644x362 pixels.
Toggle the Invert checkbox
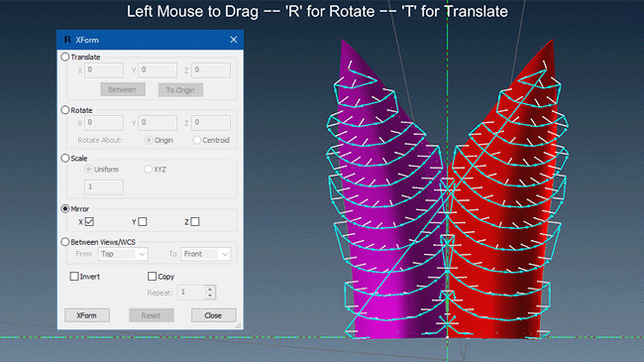74,276
